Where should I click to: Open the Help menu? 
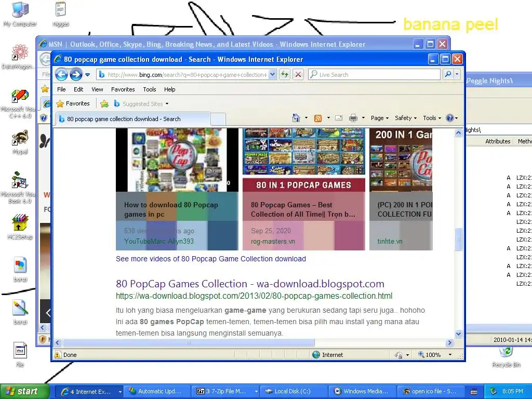coord(170,89)
